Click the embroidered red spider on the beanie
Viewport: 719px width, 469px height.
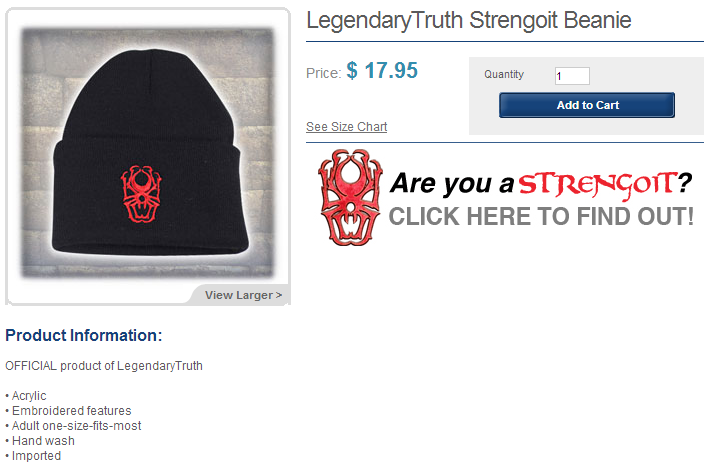141,194
